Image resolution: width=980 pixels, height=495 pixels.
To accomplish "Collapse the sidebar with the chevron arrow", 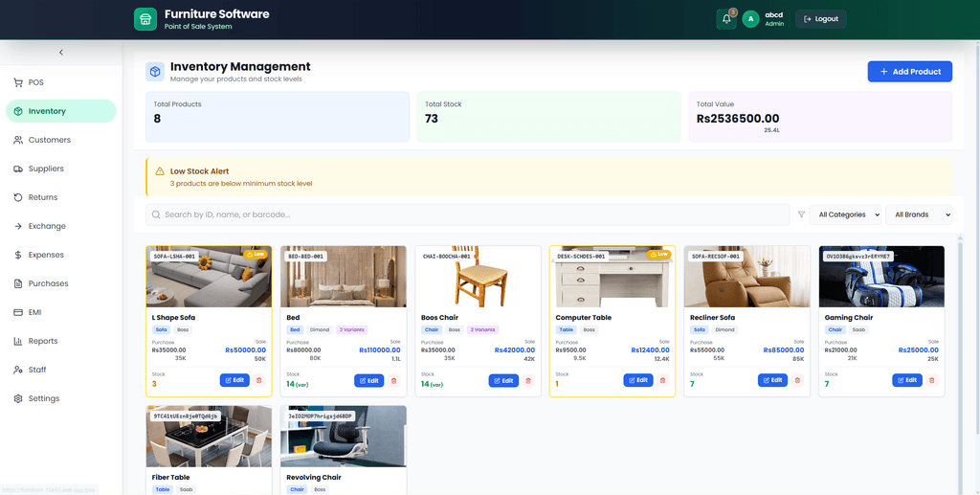I will click(x=60, y=53).
